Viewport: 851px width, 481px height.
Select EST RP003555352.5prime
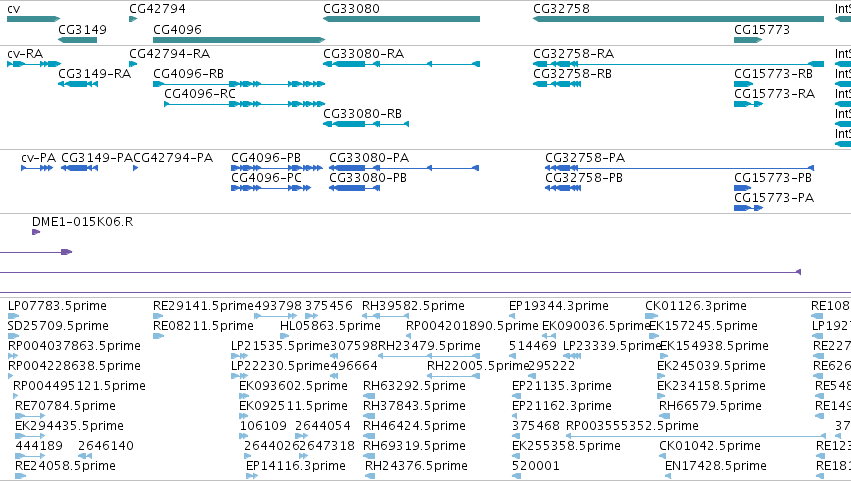tap(632, 427)
